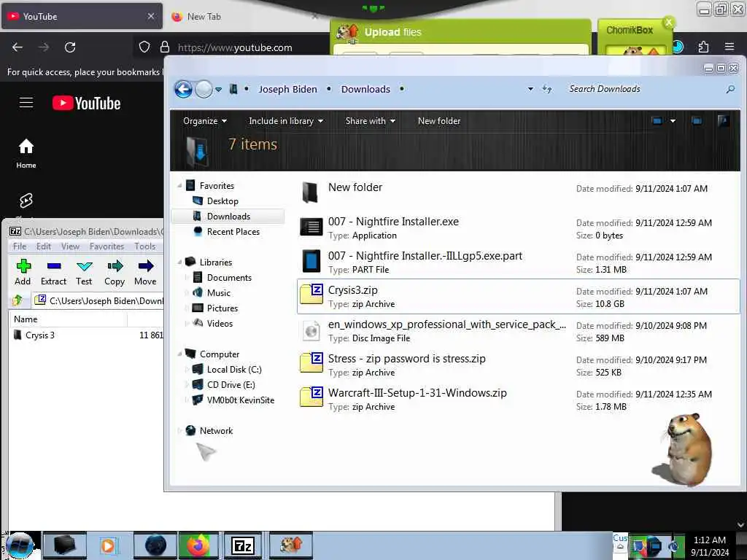
Task: Click the Firefox reload button
Action: click(70, 47)
